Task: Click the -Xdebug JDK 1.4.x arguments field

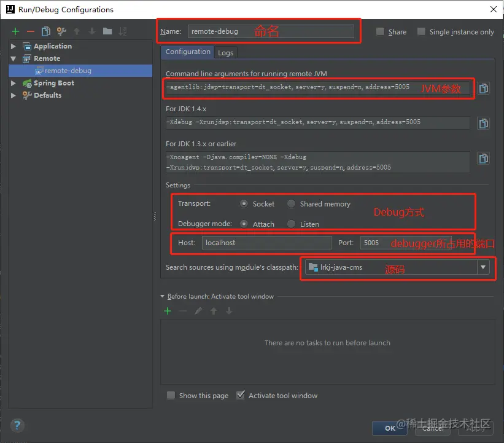Action: tap(317, 122)
